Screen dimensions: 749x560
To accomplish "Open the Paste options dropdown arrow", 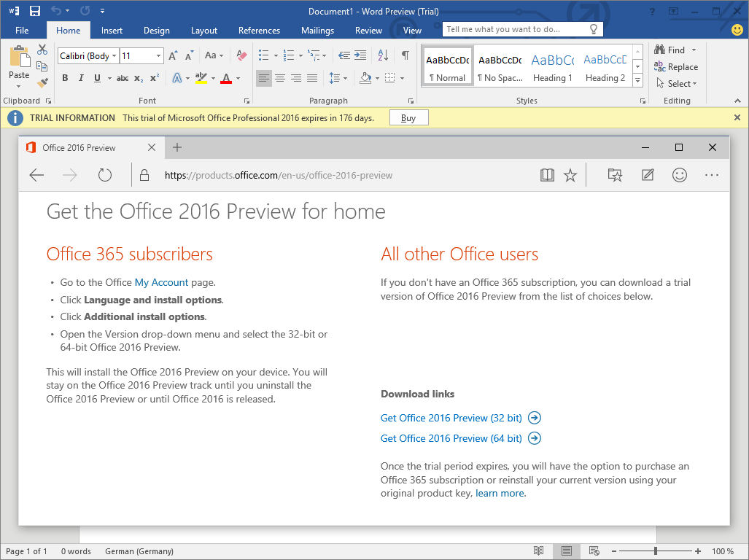I will click(x=19, y=87).
